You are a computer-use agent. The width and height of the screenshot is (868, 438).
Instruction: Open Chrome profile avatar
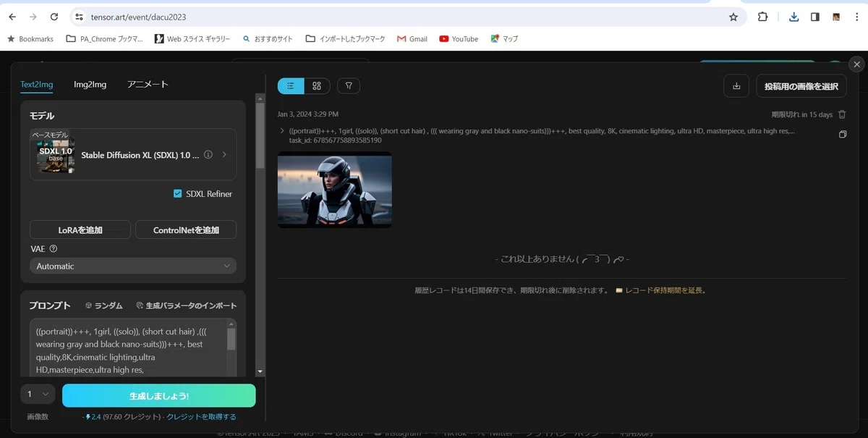[x=836, y=17]
